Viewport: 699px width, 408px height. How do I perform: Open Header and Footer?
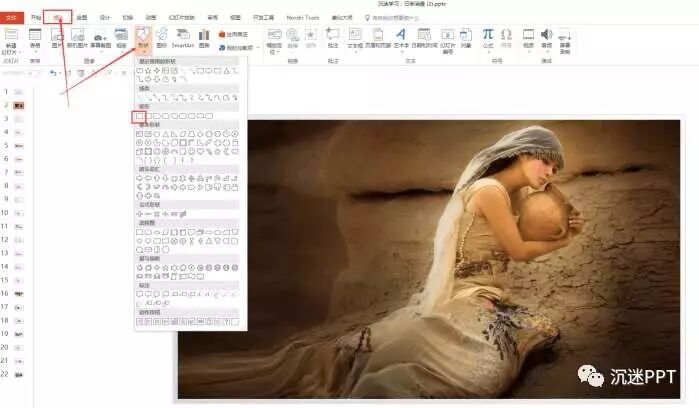pos(378,37)
